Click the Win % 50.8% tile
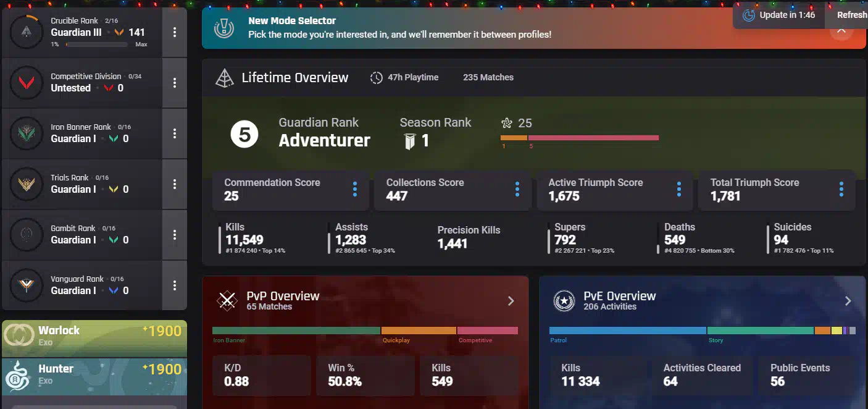Image resolution: width=868 pixels, height=409 pixels. coord(365,375)
